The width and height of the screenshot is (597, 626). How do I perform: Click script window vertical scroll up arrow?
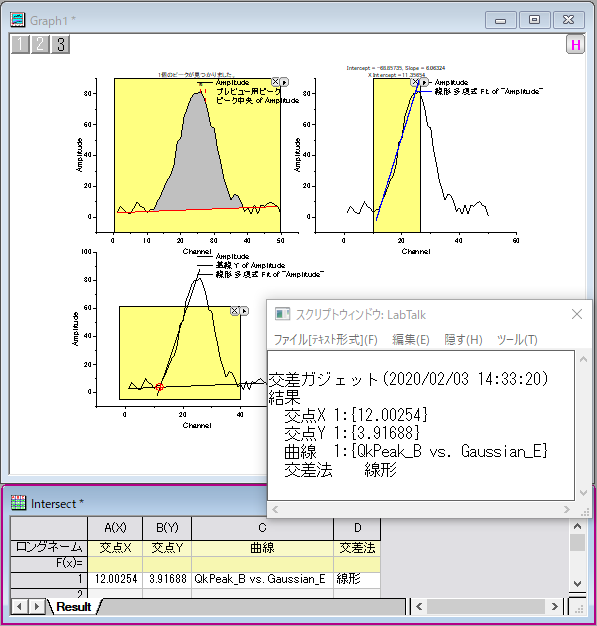(x=583, y=359)
